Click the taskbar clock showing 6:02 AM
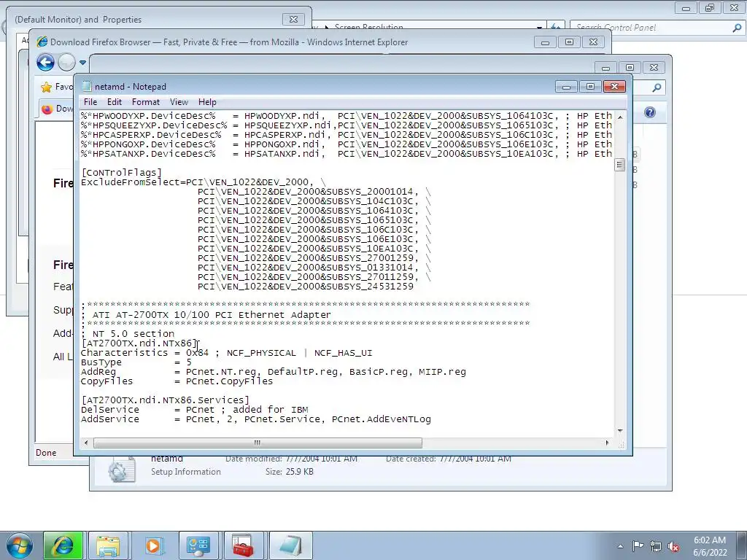747x560 pixels. (710, 546)
